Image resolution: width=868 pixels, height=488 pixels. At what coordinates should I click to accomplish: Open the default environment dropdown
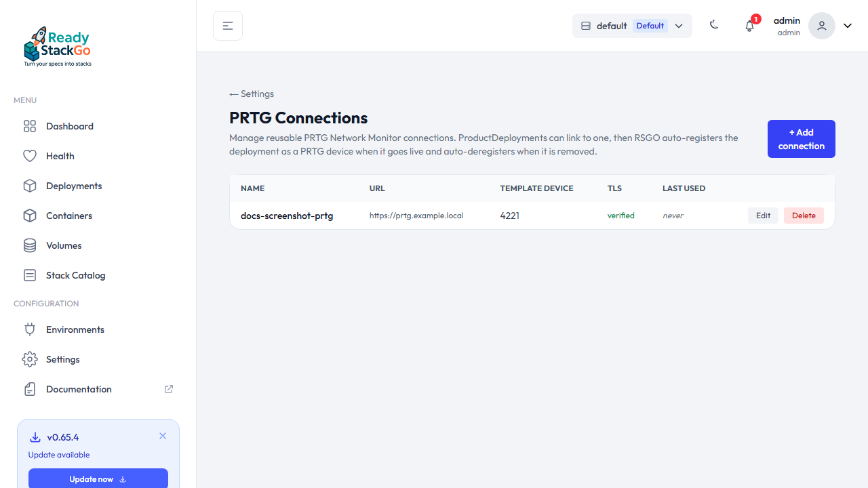tap(632, 26)
